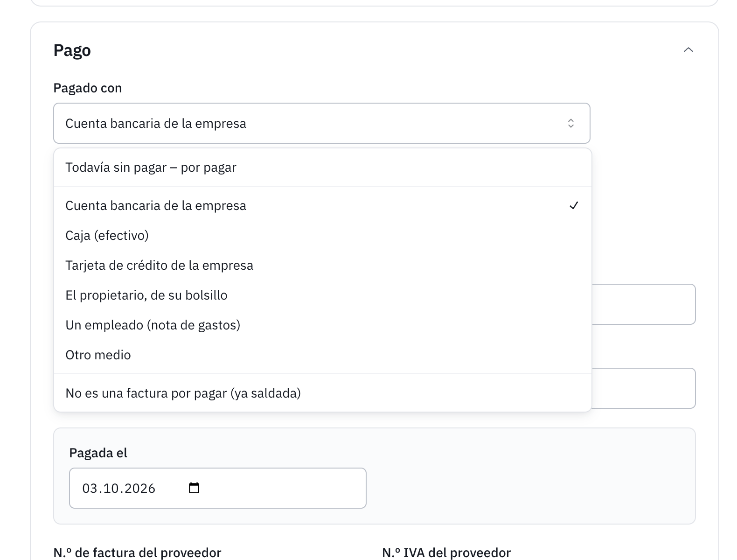The height and width of the screenshot is (560, 737).
Task: Click the 'N.º IVA del proveedor' label
Action: 446,553
